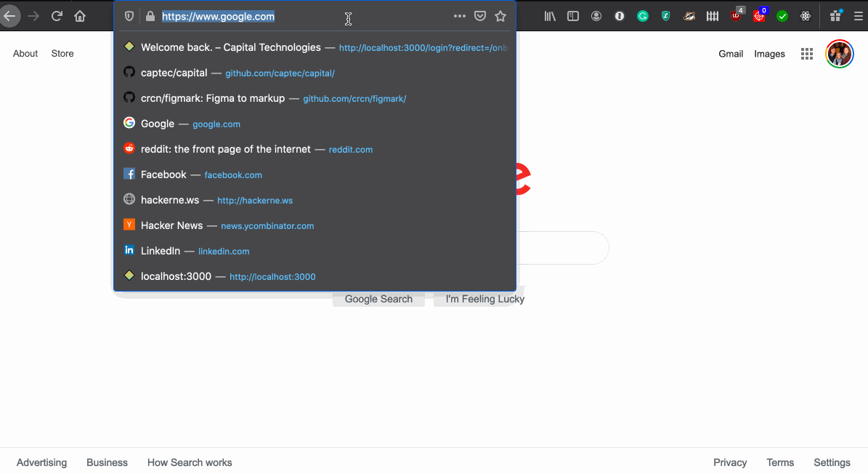The height and width of the screenshot is (474, 868).
Task: Click the Google search box
Action: [562, 247]
